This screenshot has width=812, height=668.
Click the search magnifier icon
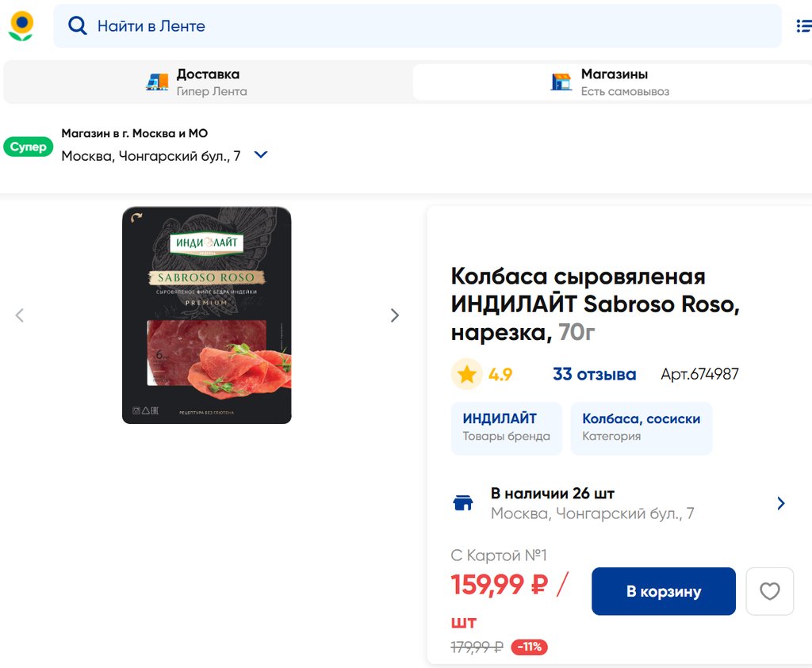coord(77,26)
